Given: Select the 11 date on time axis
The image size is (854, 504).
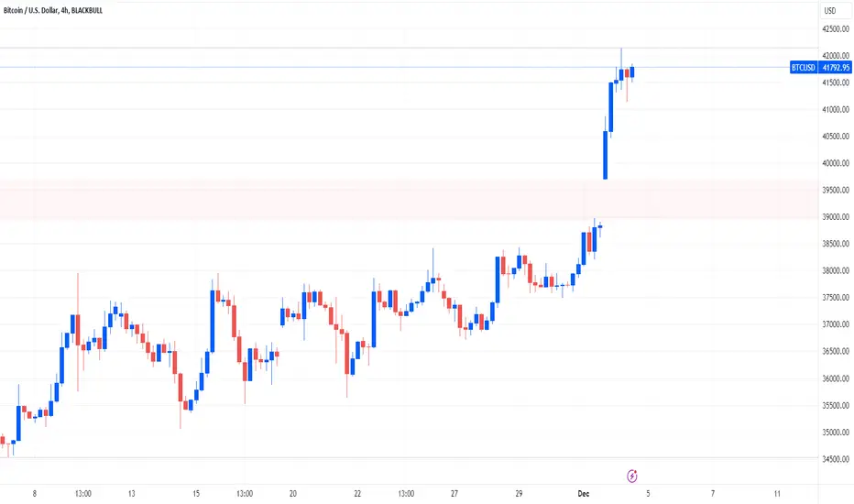Looking at the screenshot, I should pos(777,494).
